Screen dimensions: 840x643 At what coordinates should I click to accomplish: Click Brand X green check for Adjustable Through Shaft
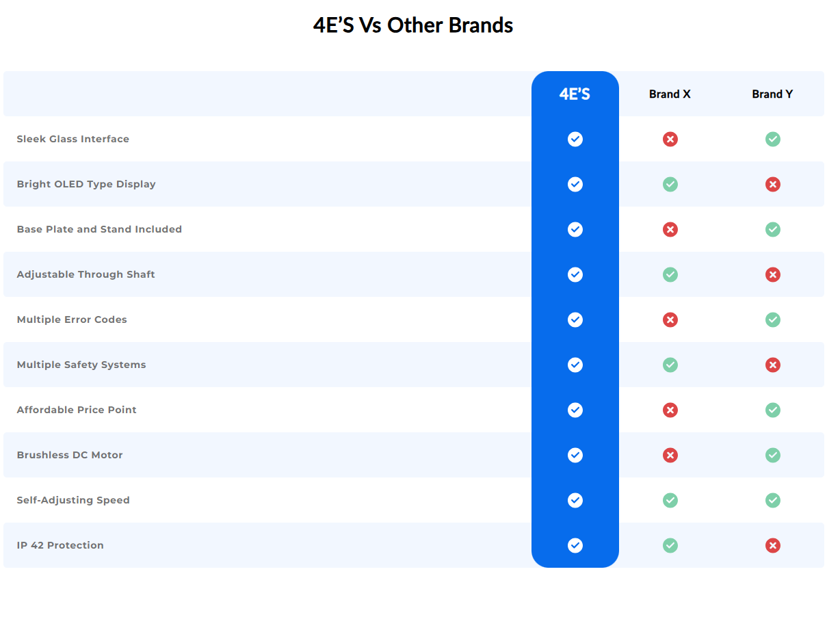pyautogui.click(x=670, y=275)
